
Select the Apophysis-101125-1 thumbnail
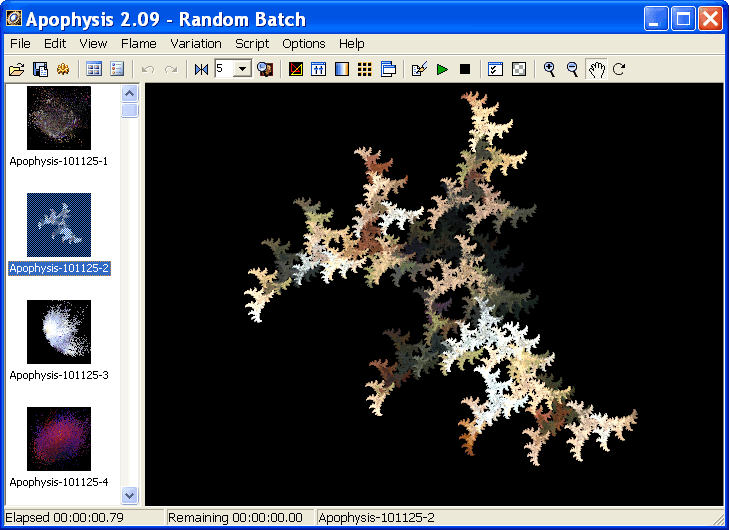pyautogui.click(x=59, y=118)
